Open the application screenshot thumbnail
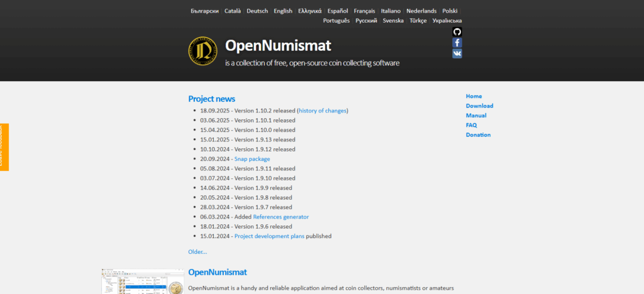 143,281
